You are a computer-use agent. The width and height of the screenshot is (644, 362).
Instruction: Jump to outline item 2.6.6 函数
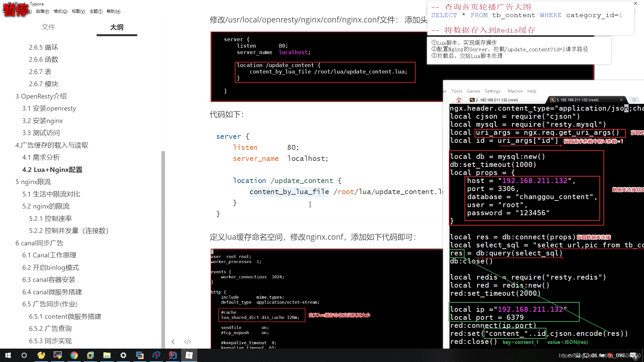coord(44,59)
